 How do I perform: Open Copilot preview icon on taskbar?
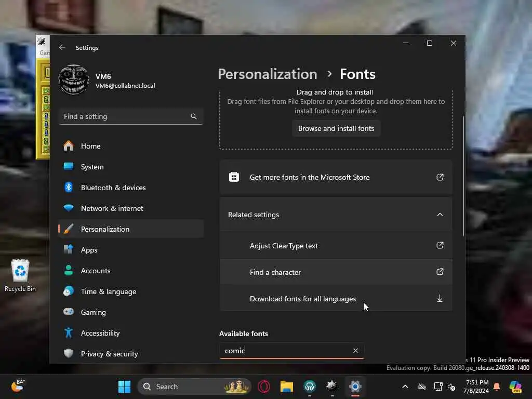(515, 387)
